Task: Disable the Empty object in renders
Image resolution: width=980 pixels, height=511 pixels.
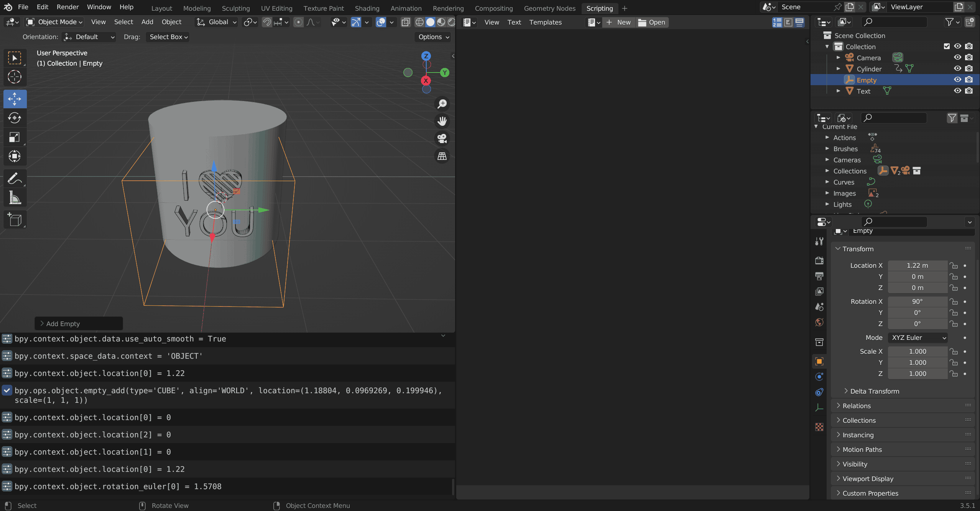Action: click(x=969, y=80)
